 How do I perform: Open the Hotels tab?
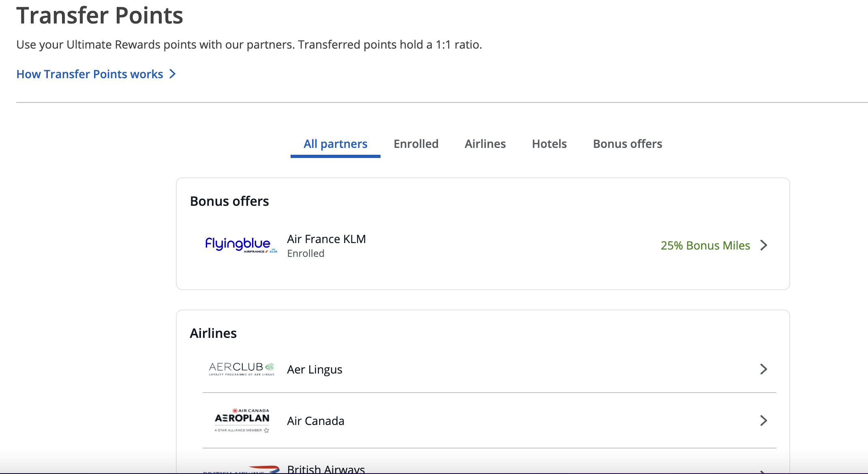549,144
